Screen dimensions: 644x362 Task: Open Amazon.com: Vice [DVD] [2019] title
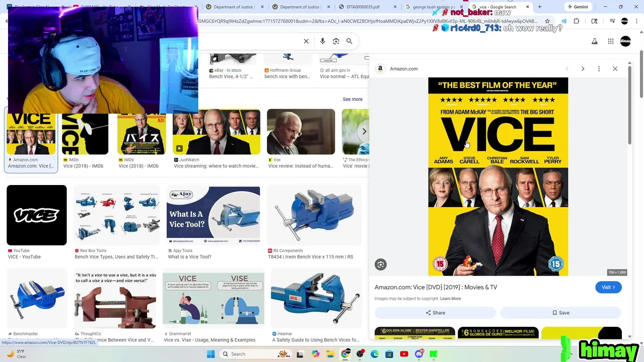(436, 287)
